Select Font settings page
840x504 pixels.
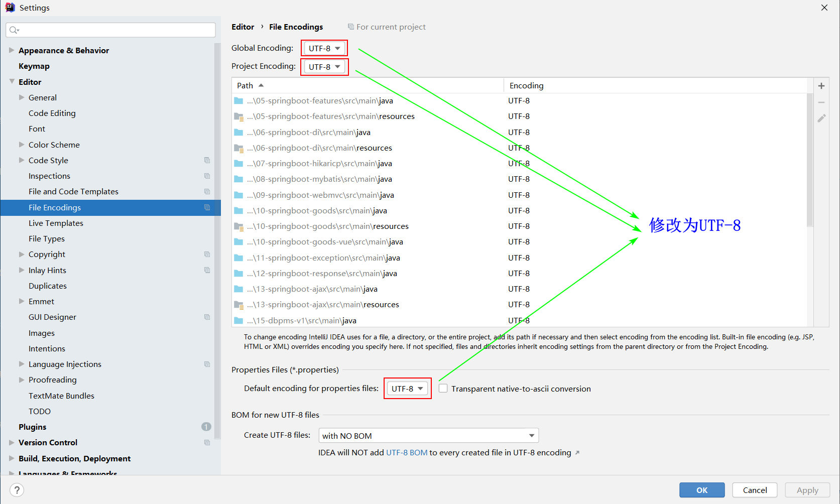click(37, 129)
